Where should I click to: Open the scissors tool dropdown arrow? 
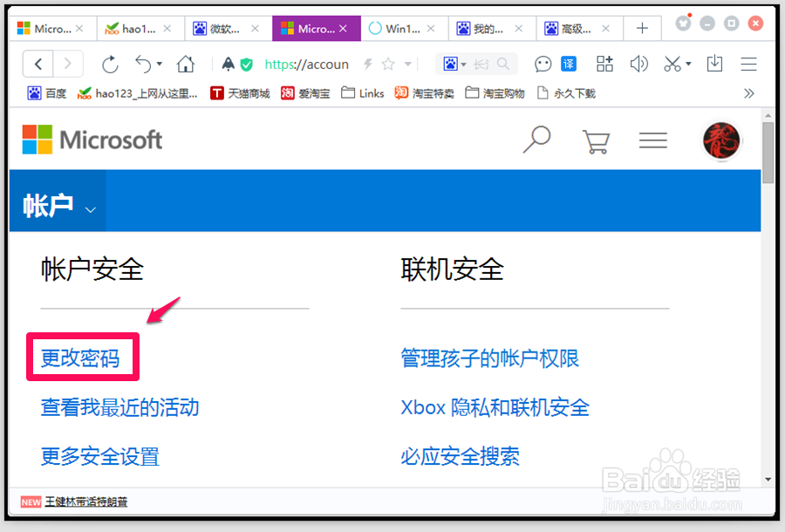[688, 64]
